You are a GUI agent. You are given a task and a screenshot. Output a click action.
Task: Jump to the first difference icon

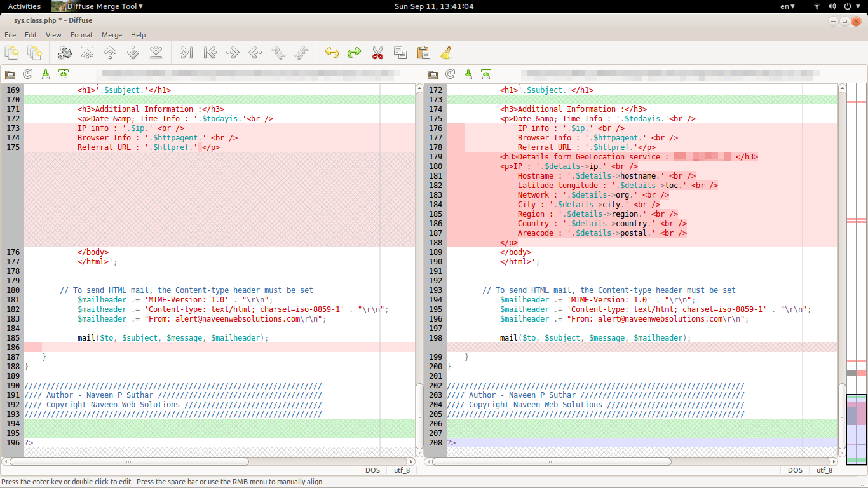tap(88, 52)
